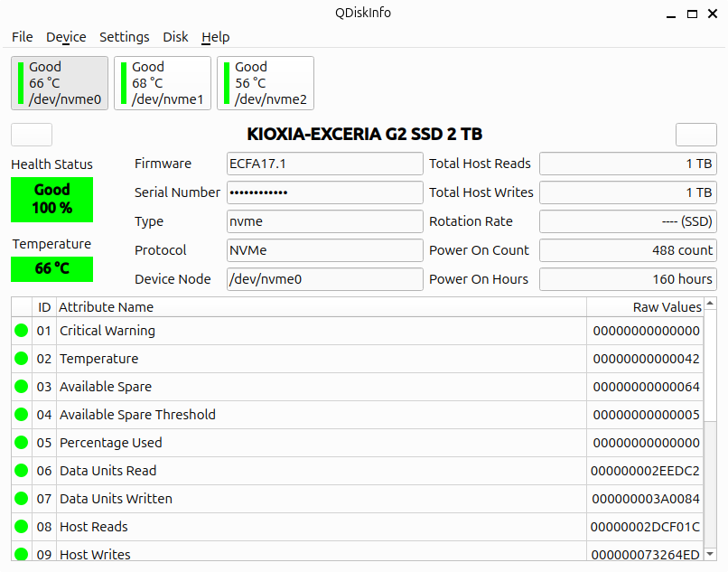Image resolution: width=728 pixels, height=572 pixels.
Task: Click raw value 00000000000042
Action: [646, 359]
